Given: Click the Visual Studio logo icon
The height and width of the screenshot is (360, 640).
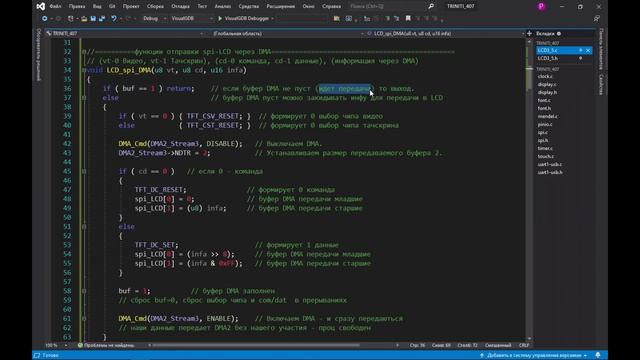Looking at the screenshot, I should point(40,7).
